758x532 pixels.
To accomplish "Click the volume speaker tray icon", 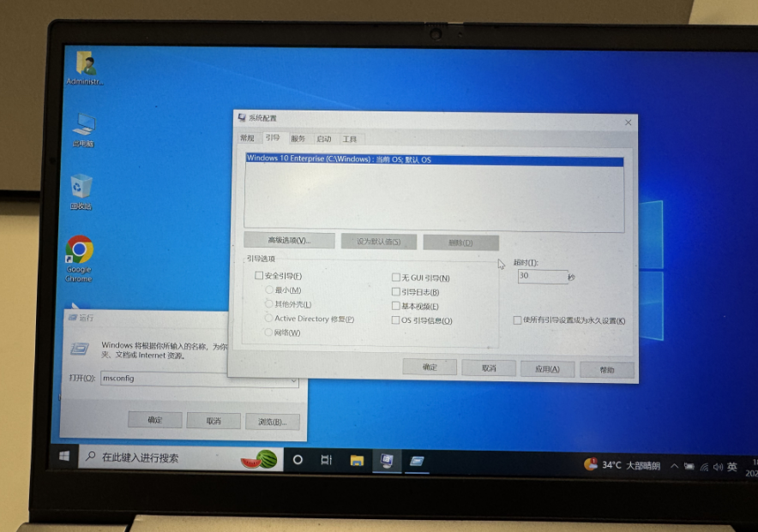I will [718, 467].
